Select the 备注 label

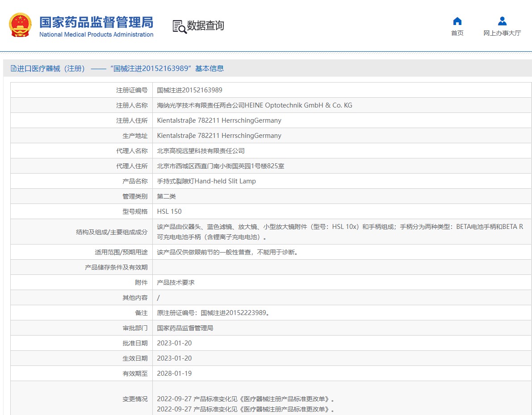tap(142, 313)
